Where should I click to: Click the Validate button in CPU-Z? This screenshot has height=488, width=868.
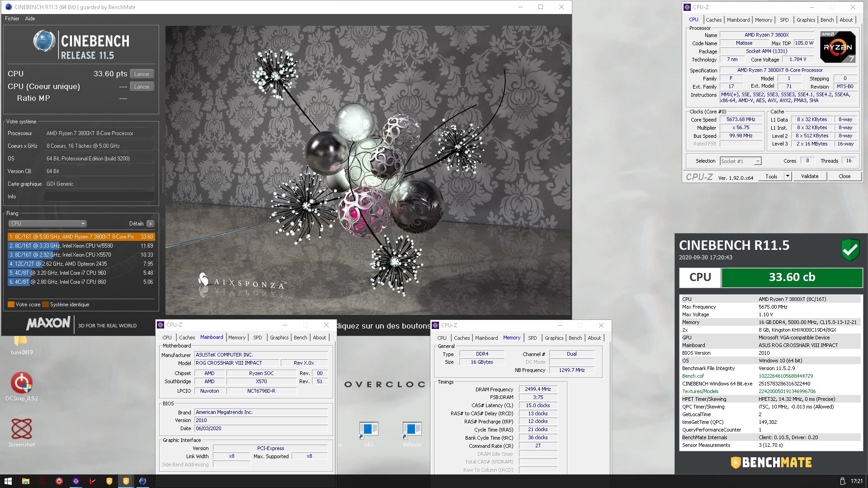pos(809,176)
